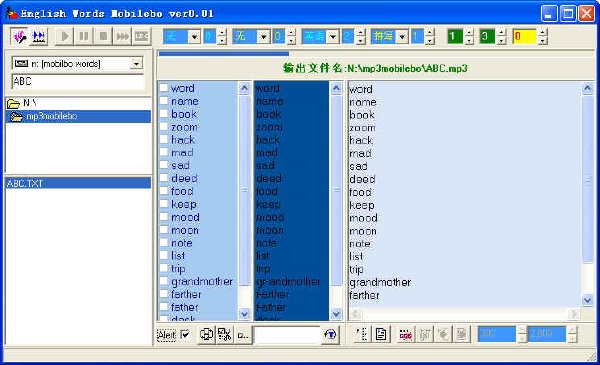This screenshot has width=600, height=365.
Task: Click the small 'o...' button
Action: (x=243, y=335)
